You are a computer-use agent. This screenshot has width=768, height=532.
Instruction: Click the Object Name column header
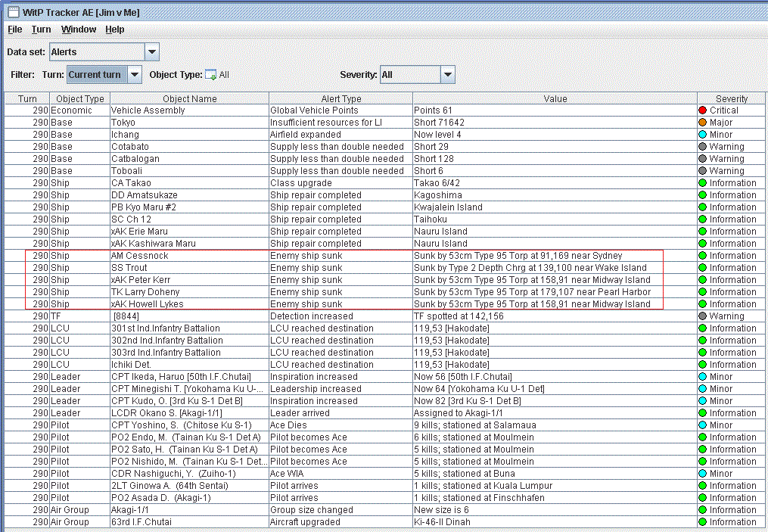pyautogui.click(x=190, y=98)
